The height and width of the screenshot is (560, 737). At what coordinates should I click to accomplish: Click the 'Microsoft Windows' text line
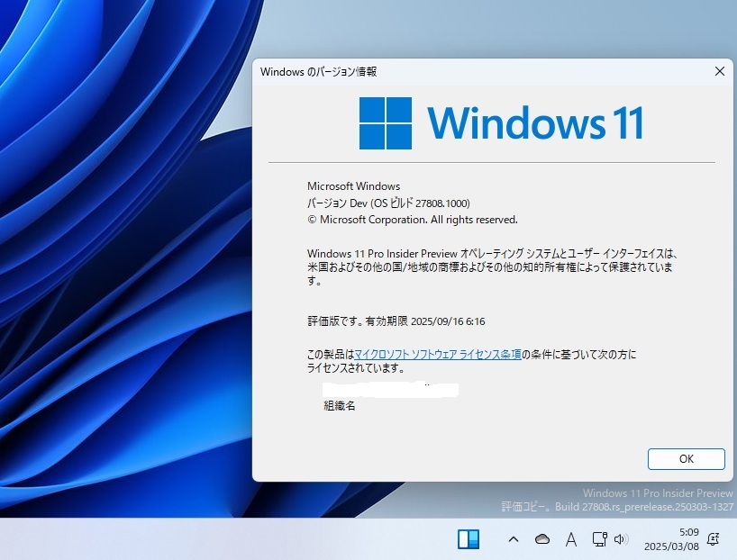(x=353, y=186)
